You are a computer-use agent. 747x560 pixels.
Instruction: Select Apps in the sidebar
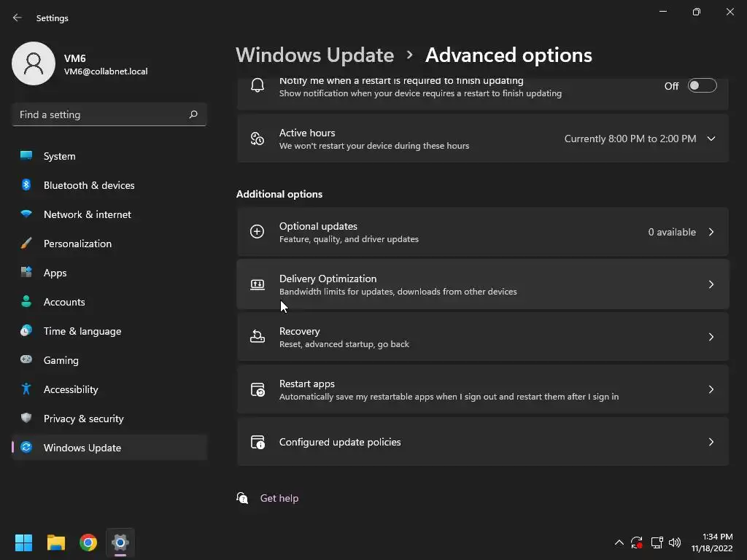point(109,273)
